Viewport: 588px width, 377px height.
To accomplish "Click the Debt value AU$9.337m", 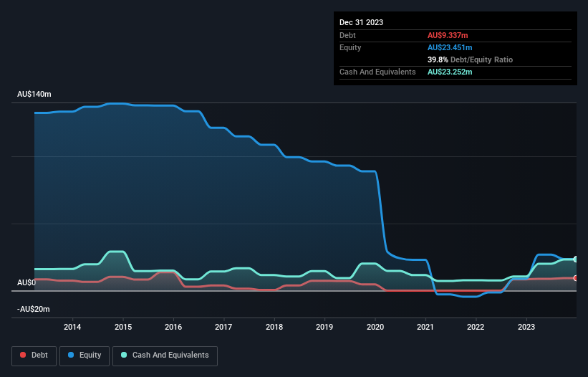I will [448, 35].
